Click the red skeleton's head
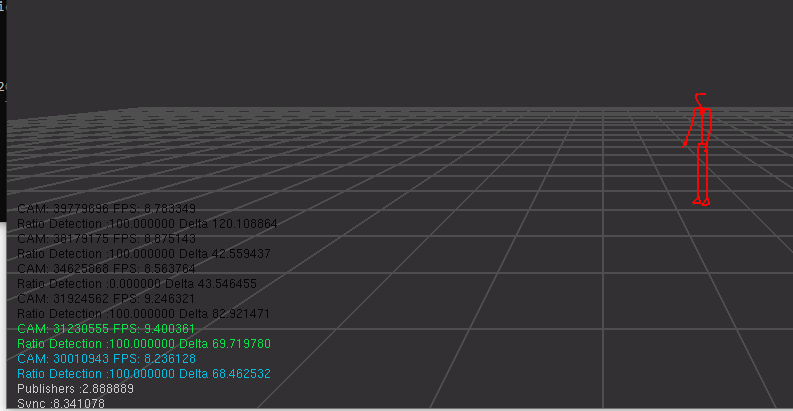 [700, 98]
